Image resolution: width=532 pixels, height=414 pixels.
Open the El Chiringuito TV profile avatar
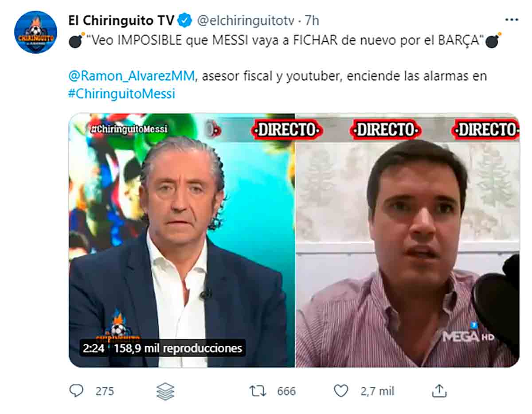click(x=35, y=32)
